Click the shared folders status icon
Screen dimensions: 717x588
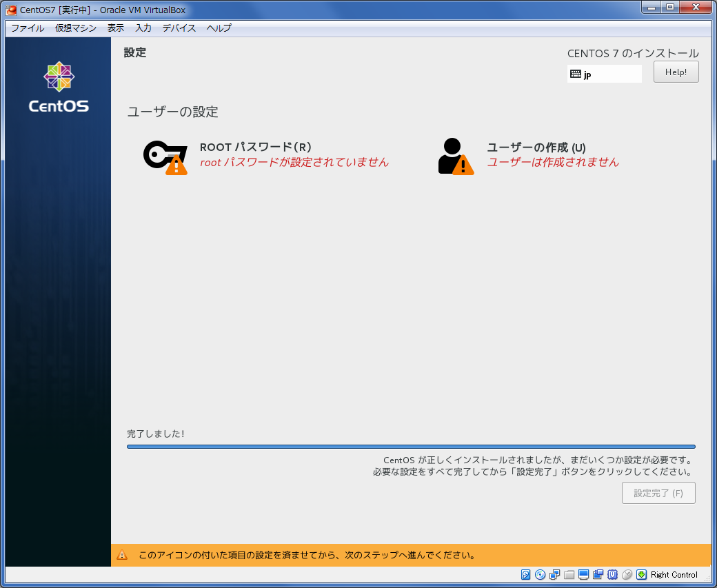569,575
